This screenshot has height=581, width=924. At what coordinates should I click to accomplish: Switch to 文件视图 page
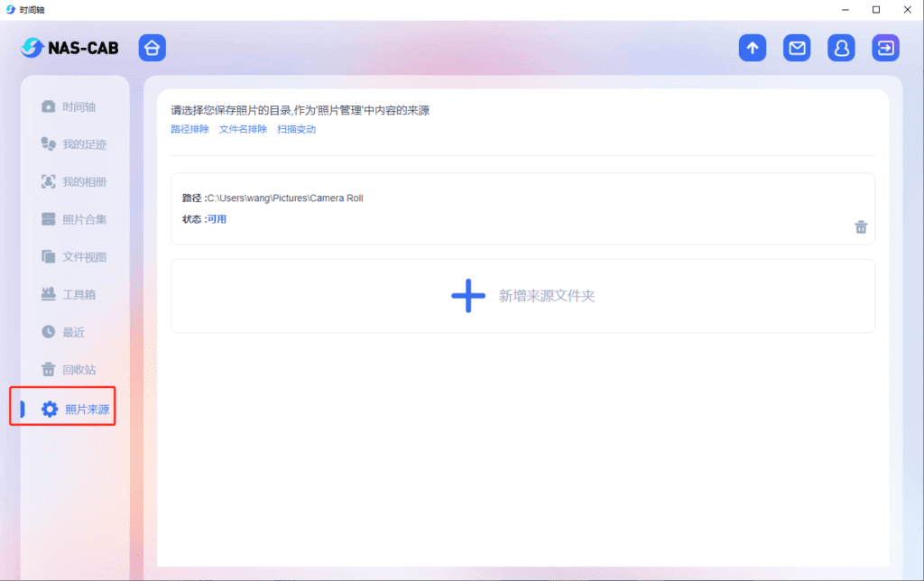coord(74,257)
